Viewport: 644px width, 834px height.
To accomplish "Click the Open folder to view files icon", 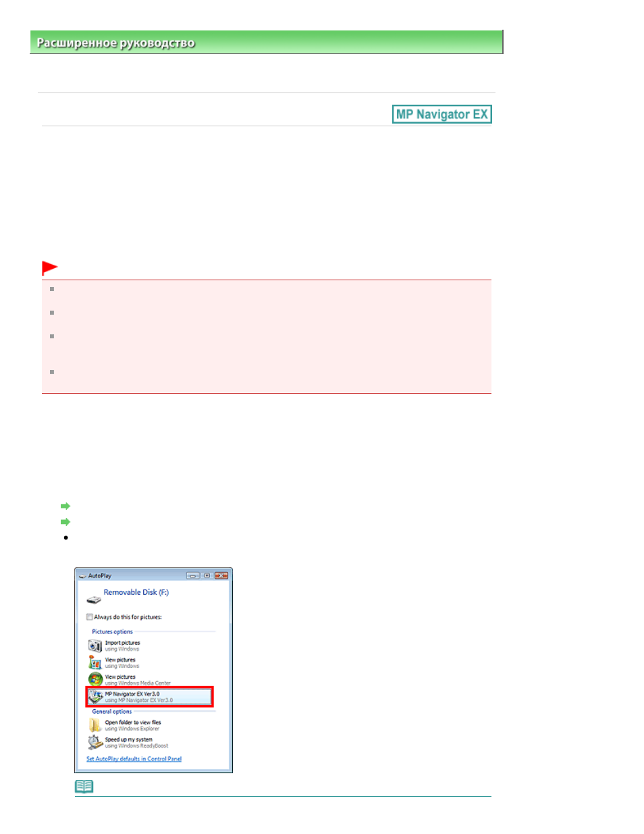I will 95,725.
